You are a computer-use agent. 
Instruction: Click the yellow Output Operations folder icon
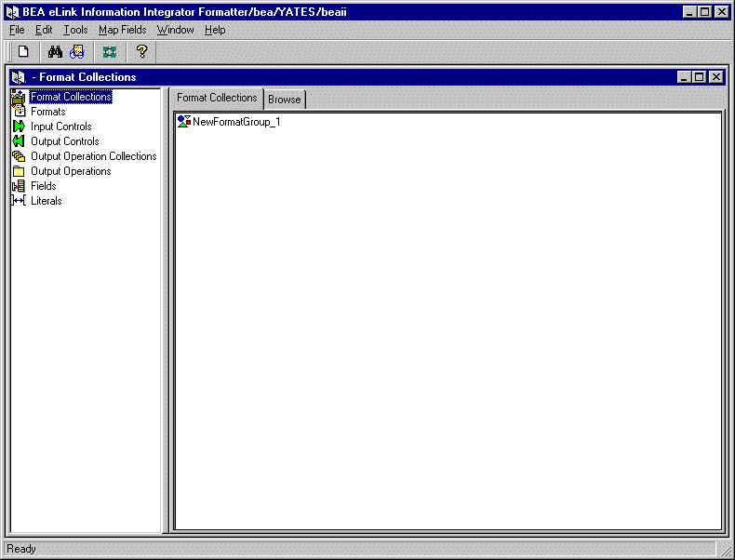pos(19,171)
